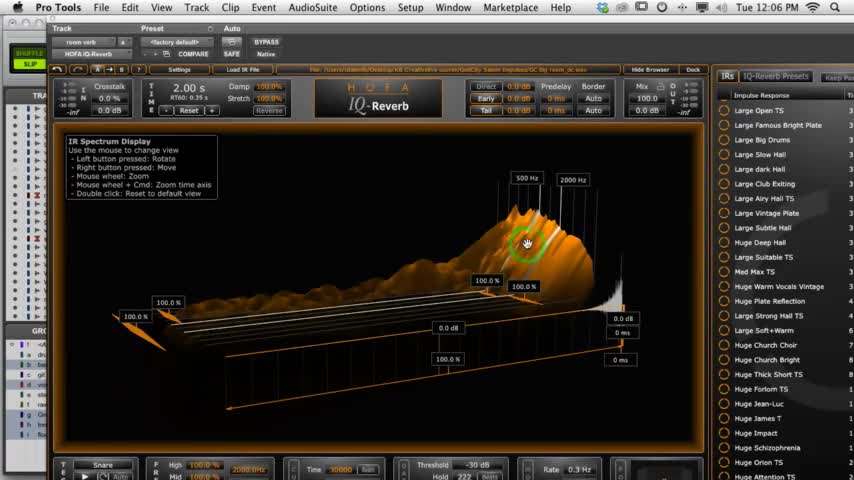The height and width of the screenshot is (480, 854).
Task: Click the plug-in automation enable icon under Auto
Action: tap(231, 42)
